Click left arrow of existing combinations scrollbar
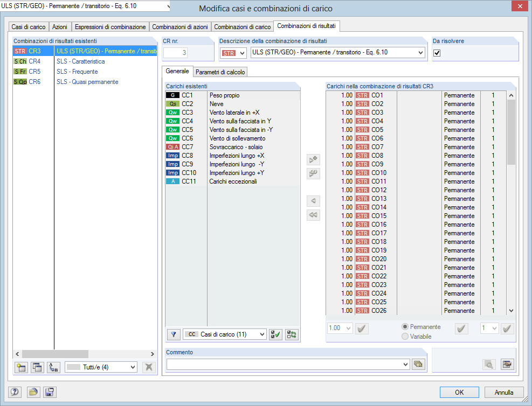 [17, 354]
